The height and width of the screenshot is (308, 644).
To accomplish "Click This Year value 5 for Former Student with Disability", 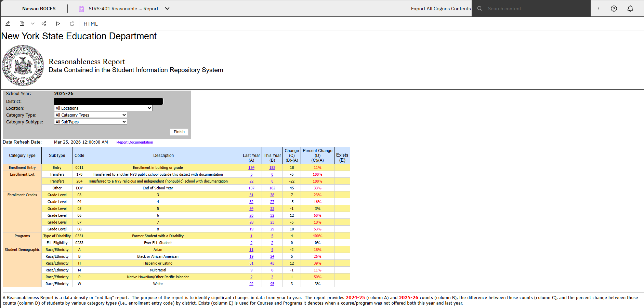I will point(272,236).
